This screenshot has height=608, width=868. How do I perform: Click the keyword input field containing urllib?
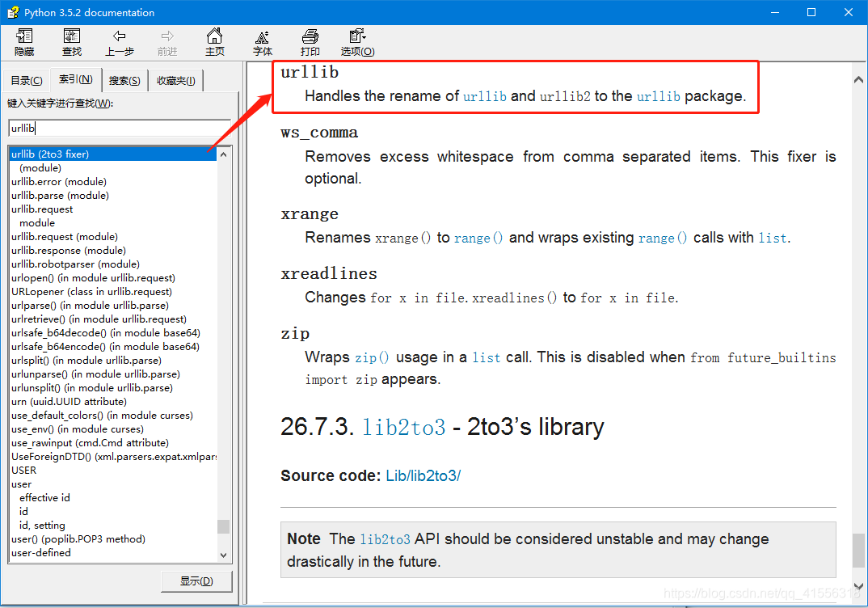pyautogui.click(x=120, y=129)
